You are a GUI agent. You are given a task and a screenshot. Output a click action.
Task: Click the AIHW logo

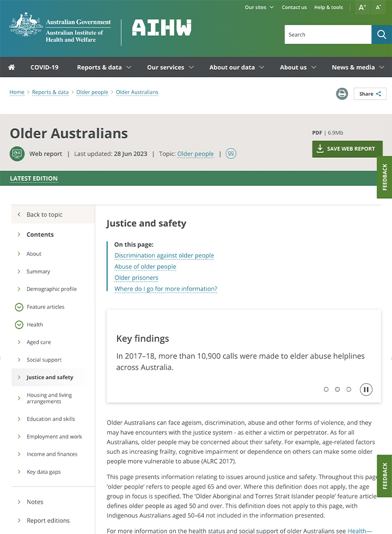[x=162, y=28]
